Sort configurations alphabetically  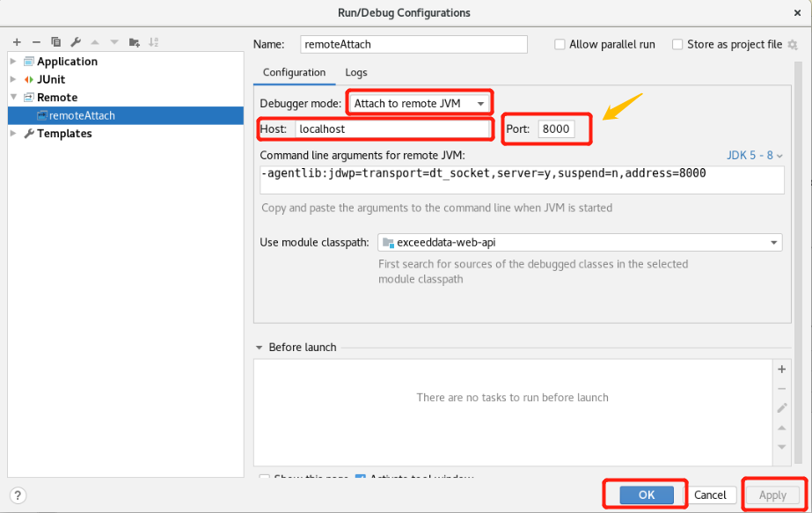(x=154, y=42)
